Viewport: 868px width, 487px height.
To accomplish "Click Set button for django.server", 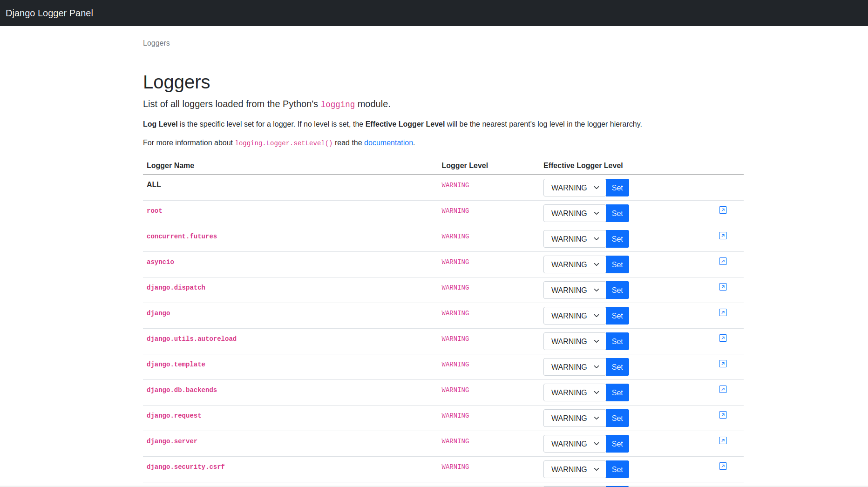I will click(x=617, y=444).
